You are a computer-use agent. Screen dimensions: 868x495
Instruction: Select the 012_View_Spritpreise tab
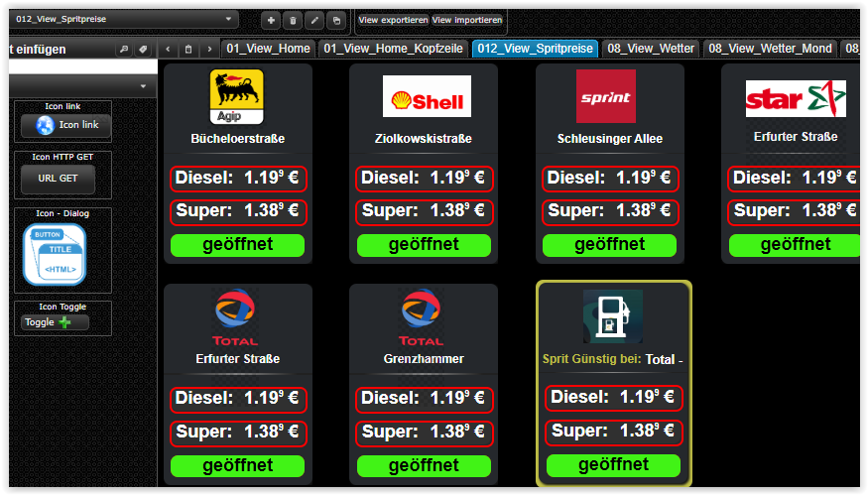[x=535, y=49]
